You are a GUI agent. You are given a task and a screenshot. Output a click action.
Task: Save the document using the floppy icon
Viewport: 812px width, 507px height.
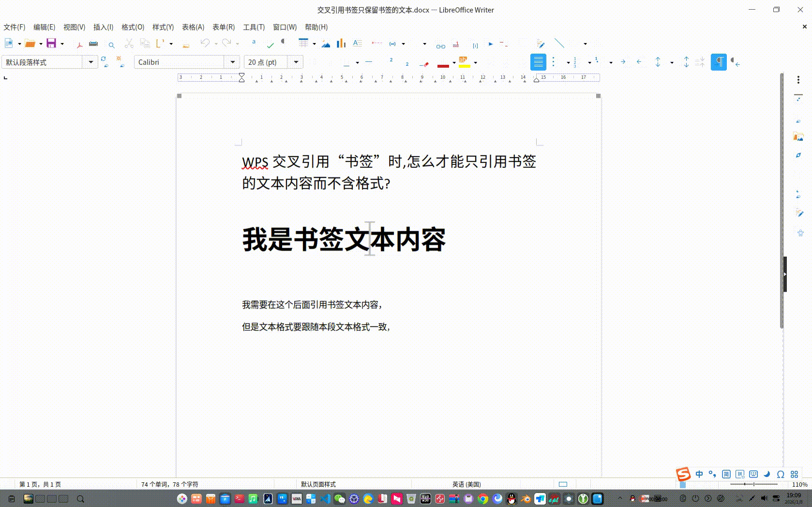(51, 44)
